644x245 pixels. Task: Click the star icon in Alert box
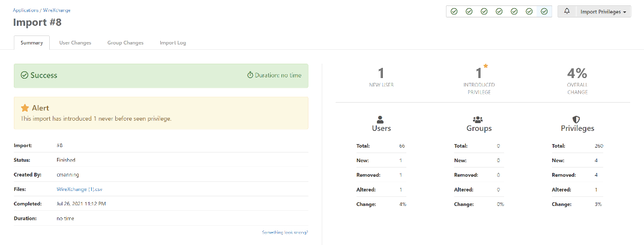pos(25,108)
